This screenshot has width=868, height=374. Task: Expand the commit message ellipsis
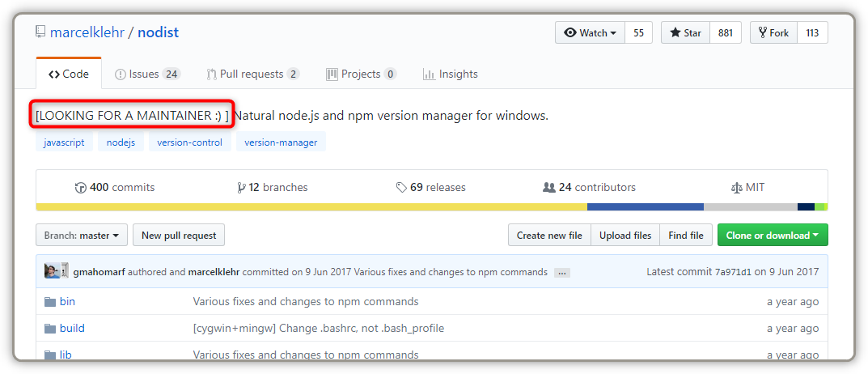[562, 273]
